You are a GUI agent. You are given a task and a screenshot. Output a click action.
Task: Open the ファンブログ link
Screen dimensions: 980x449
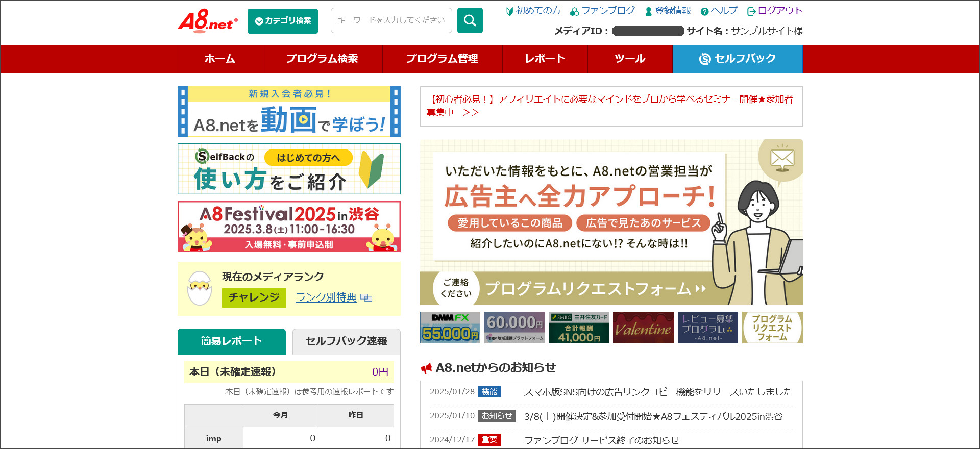click(x=608, y=11)
